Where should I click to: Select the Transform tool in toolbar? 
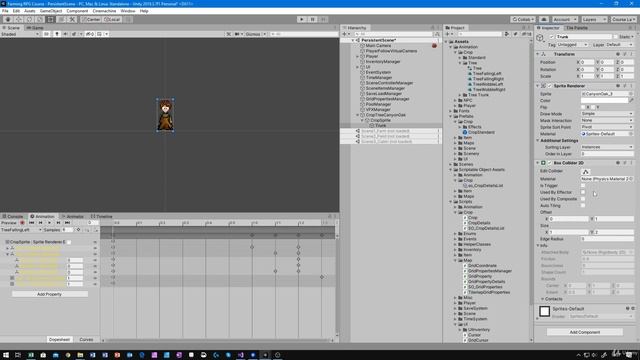coord(61,19)
